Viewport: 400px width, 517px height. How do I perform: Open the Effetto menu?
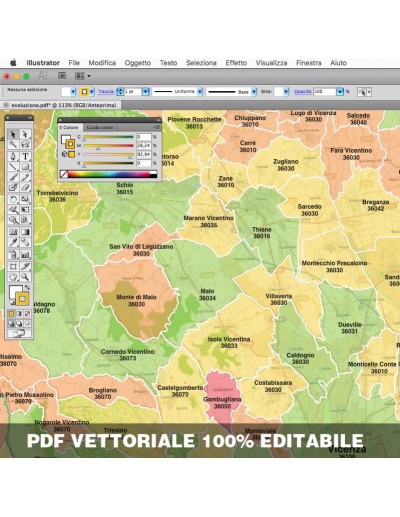(236, 63)
